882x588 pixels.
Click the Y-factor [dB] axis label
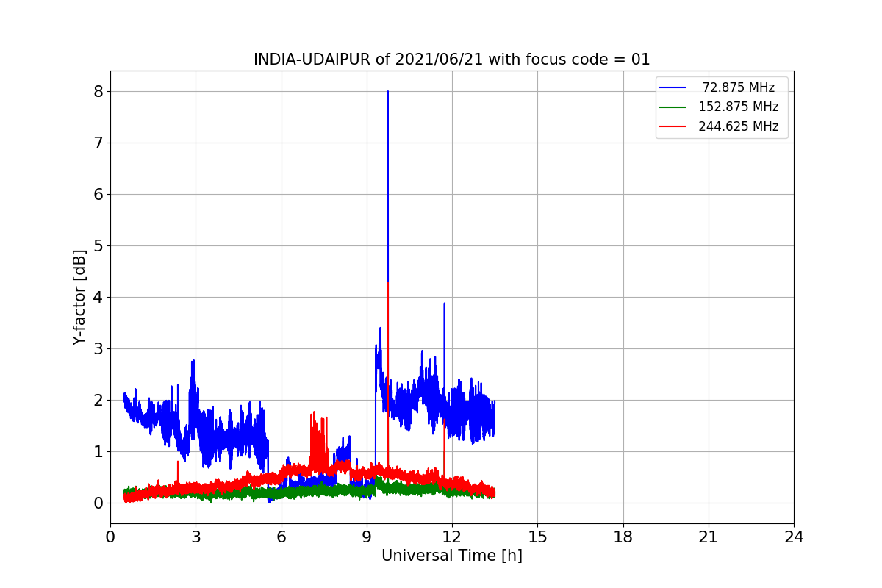point(79,297)
